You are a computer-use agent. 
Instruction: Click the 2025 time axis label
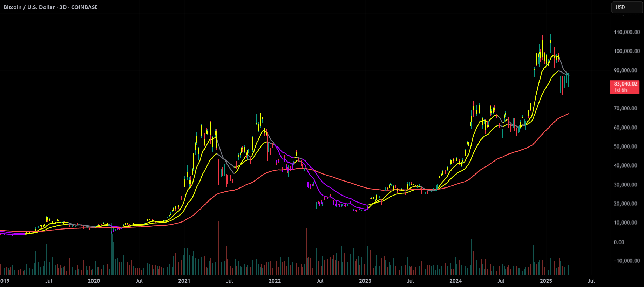(546, 281)
